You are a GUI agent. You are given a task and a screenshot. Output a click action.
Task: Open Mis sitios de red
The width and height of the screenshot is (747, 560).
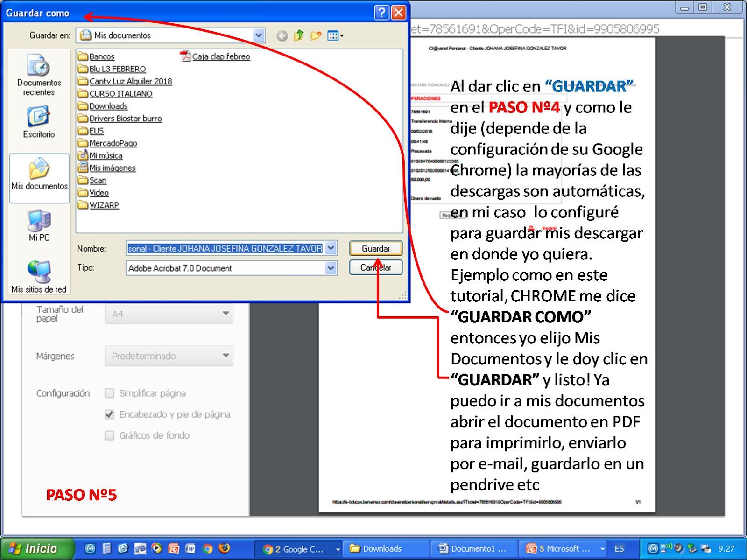(x=39, y=275)
